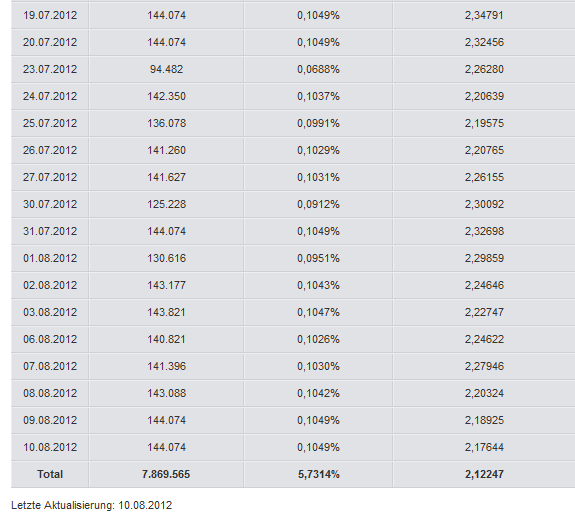Click the 24.07.2012 date cell

(x=50, y=96)
